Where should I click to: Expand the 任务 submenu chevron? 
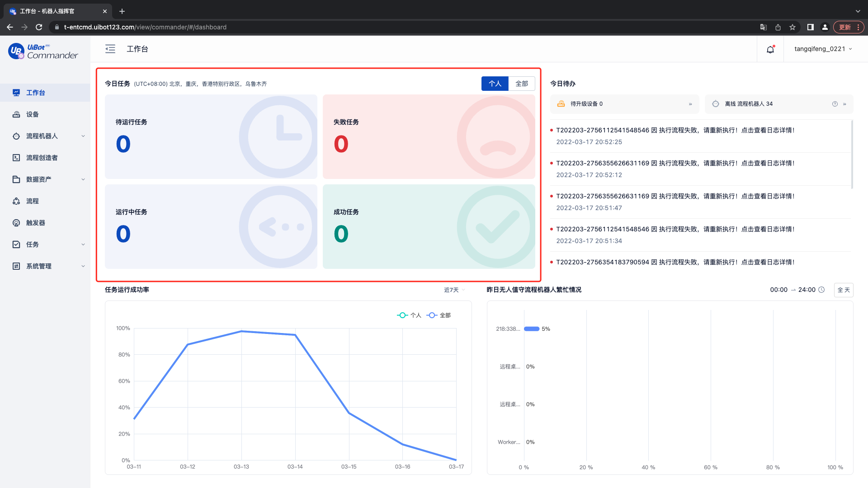83,244
